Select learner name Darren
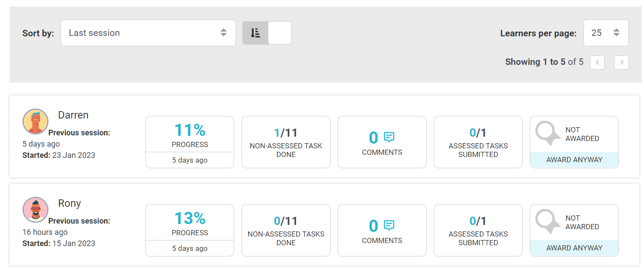Screen dimensions: 644x269 click(73, 115)
